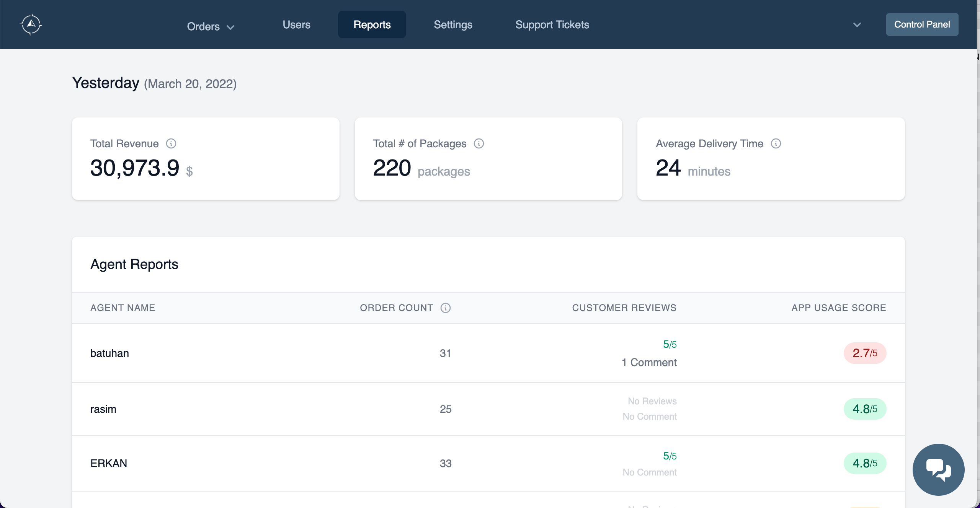This screenshot has height=508, width=980.
Task: Switch to the Users section
Action: coord(296,24)
